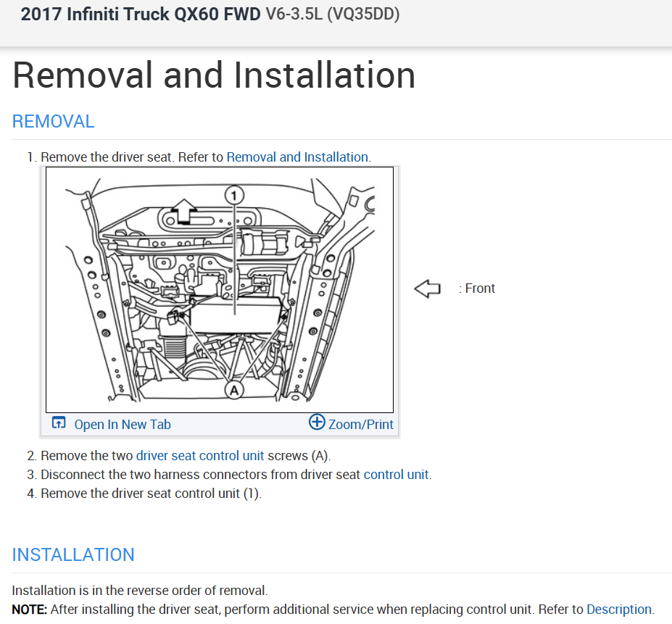The image size is (672, 624).
Task: Click the ': Front' legend label
Action: click(476, 288)
